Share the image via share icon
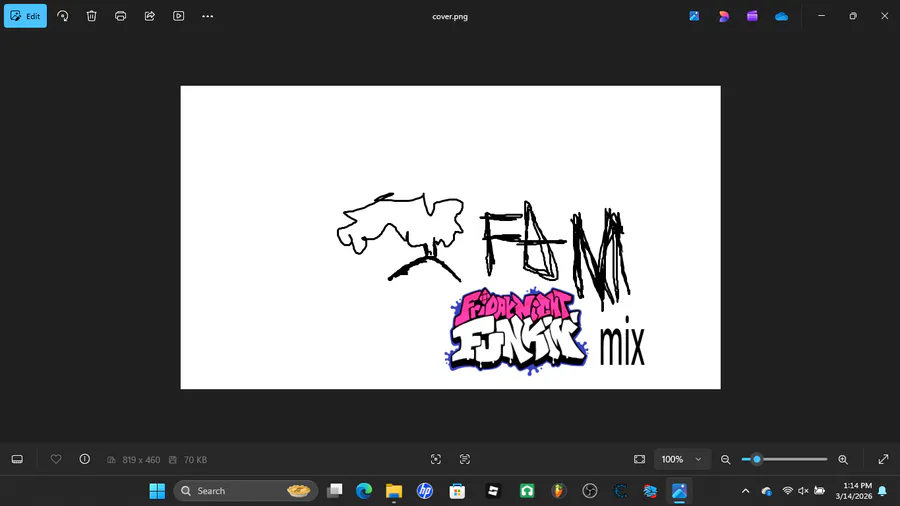This screenshot has height=506, width=900. 150,16
